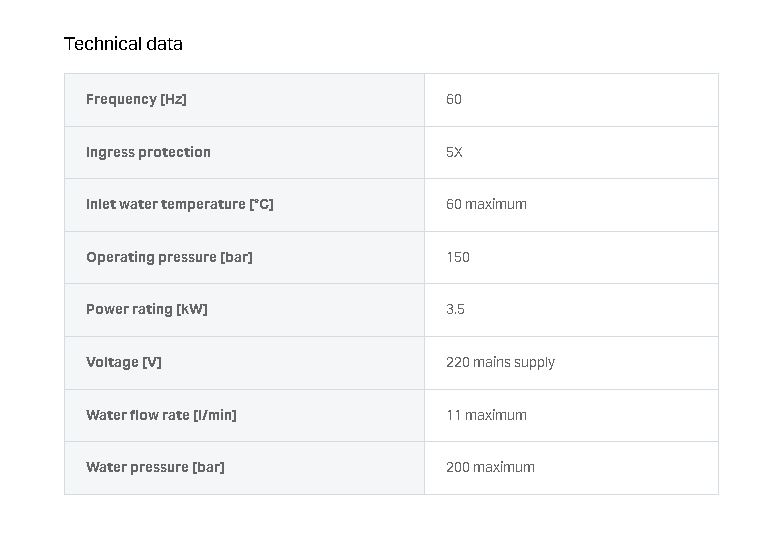Image resolution: width=758 pixels, height=533 pixels.
Task: Click the Water pressure [bar] label
Action: tap(155, 467)
